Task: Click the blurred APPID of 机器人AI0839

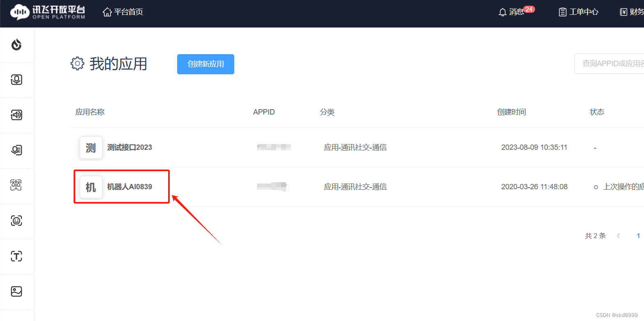Action: pyautogui.click(x=272, y=187)
